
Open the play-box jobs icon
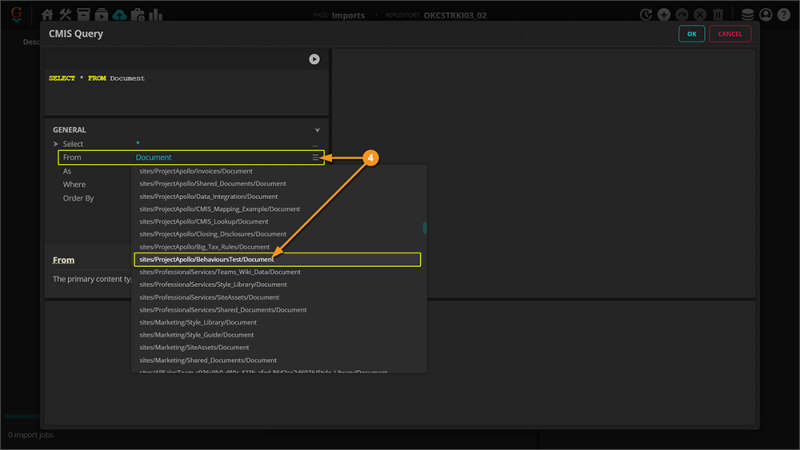pos(102,15)
